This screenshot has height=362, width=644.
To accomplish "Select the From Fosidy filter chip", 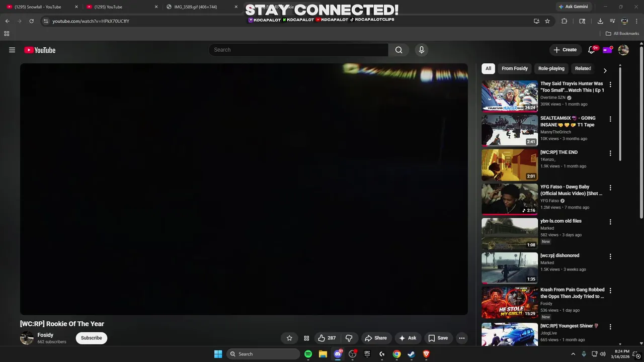I will click(x=515, y=68).
